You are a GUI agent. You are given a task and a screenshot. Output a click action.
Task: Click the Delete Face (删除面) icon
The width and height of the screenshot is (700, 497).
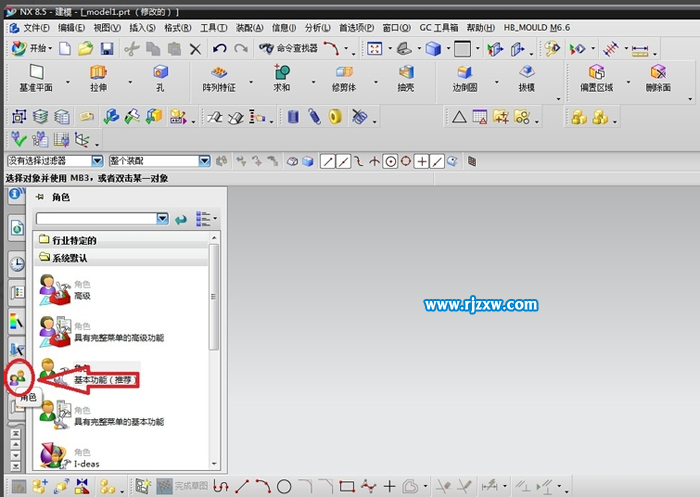(x=657, y=72)
